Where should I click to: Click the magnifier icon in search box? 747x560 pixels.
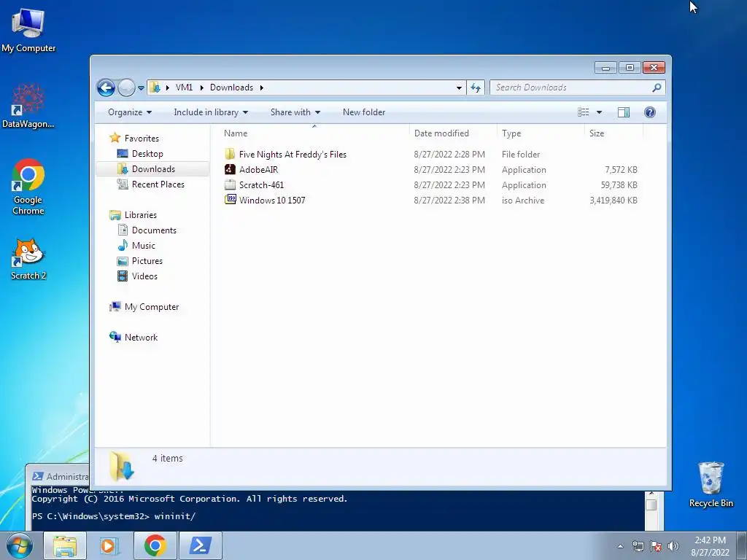click(657, 87)
